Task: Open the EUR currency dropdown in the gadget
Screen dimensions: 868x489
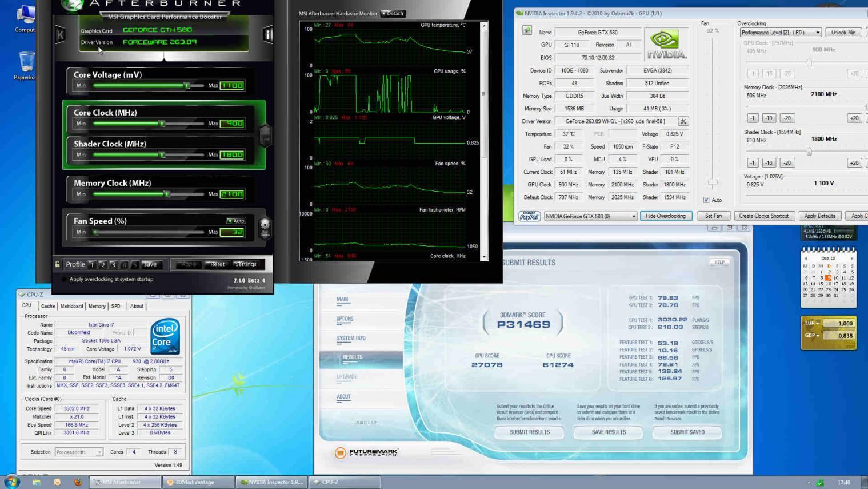Action: pyautogui.click(x=811, y=323)
